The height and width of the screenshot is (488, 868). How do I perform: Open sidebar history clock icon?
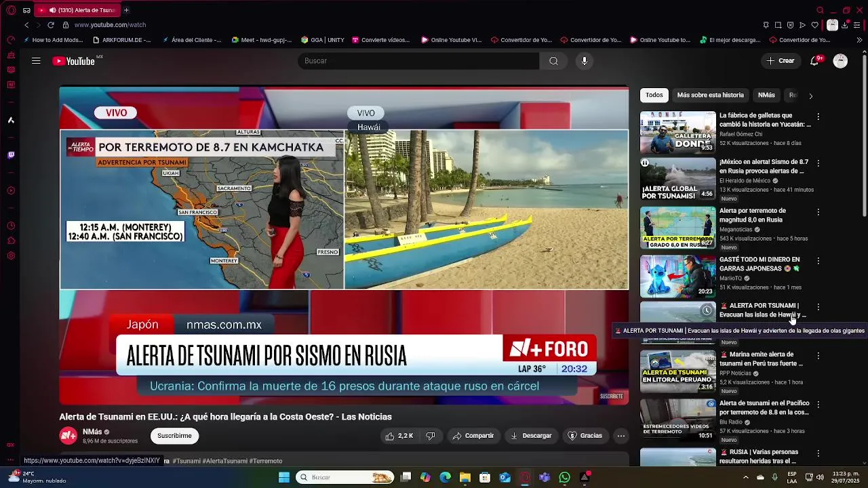[11, 226]
